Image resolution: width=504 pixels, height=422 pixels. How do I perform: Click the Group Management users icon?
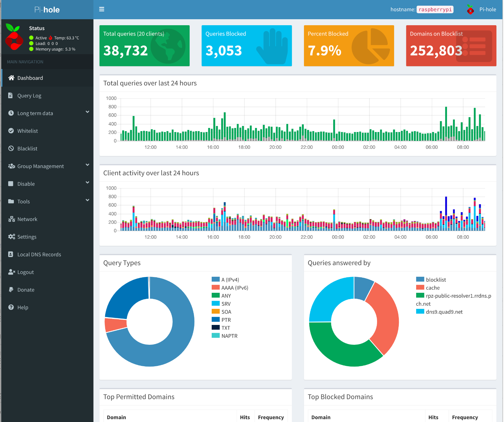tap(12, 166)
